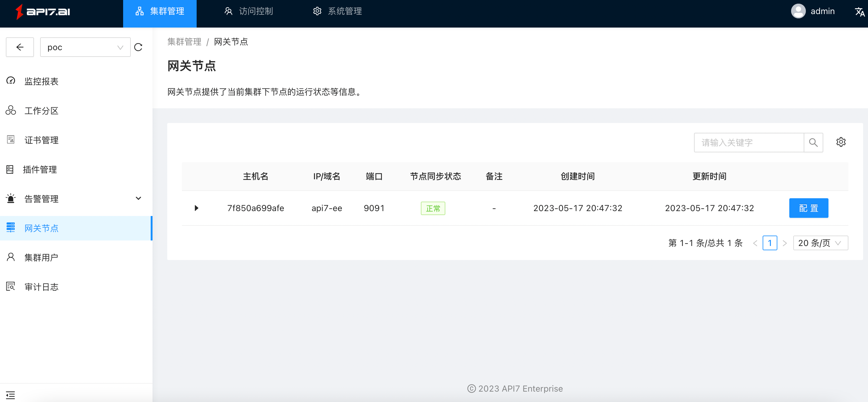Refresh the cluster list icon
This screenshot has width=868, height=402.
[138, 47]
